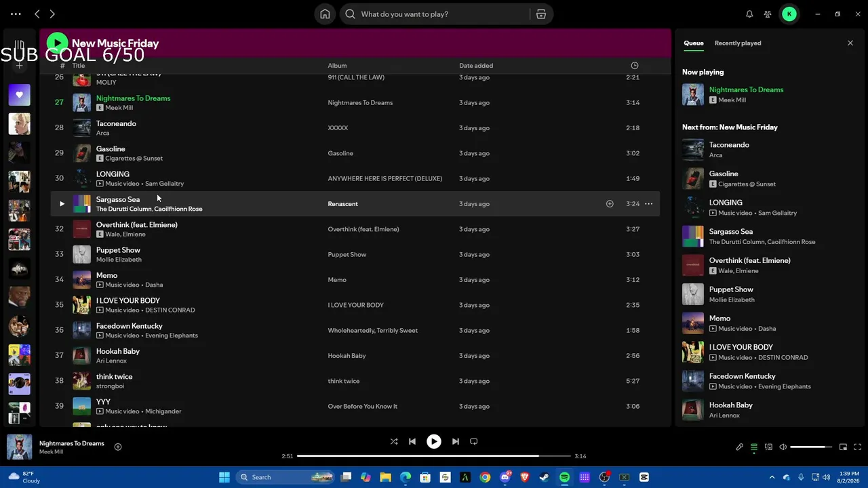Open more options for Sargasso Sea
Screen dimensions: 868x488
[648, 203]
